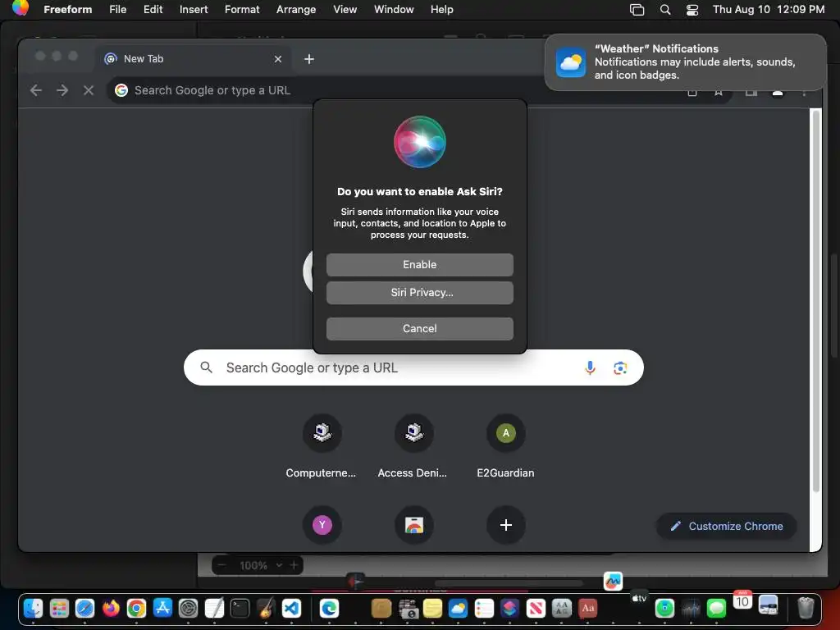Open App Store from the Dock

[162, 608]
